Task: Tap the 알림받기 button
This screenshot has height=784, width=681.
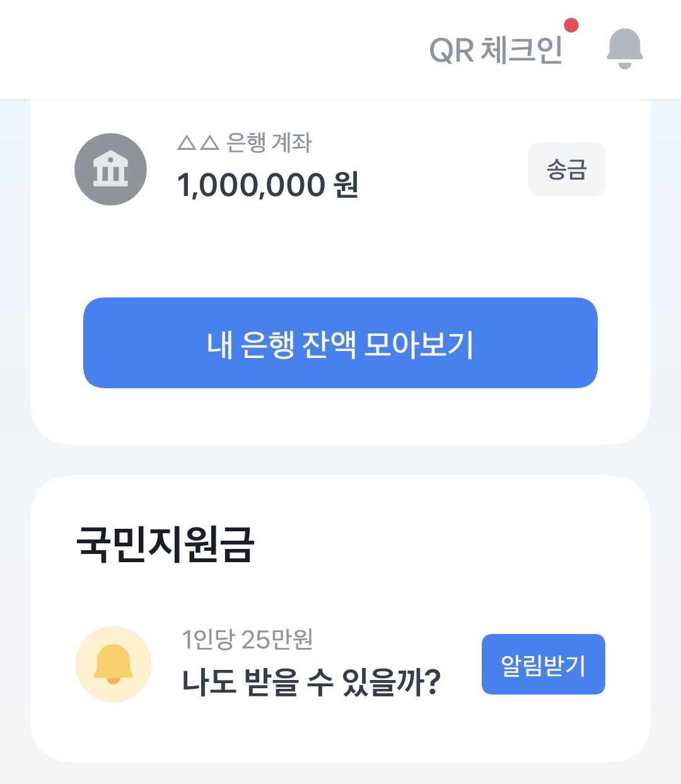Action: click(544, 664)
